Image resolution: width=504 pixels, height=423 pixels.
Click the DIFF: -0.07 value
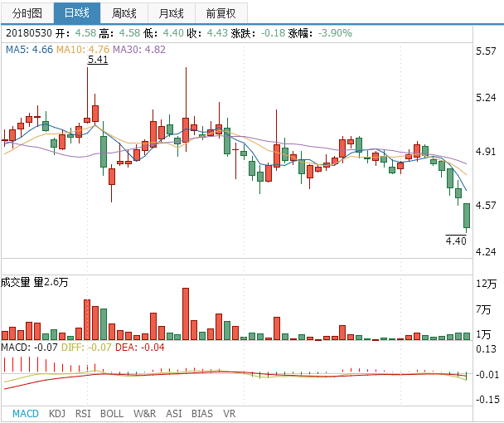click(x=86, y=348)
